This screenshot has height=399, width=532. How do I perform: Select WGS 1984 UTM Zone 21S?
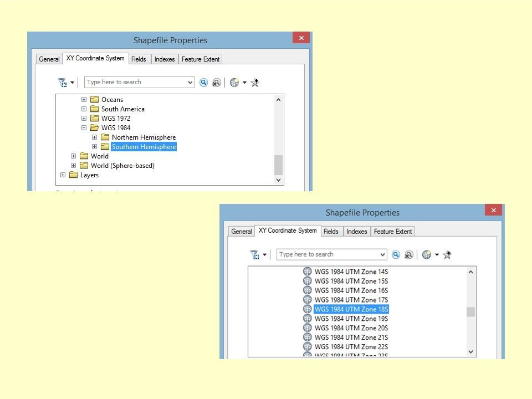[x=351, y=337]
